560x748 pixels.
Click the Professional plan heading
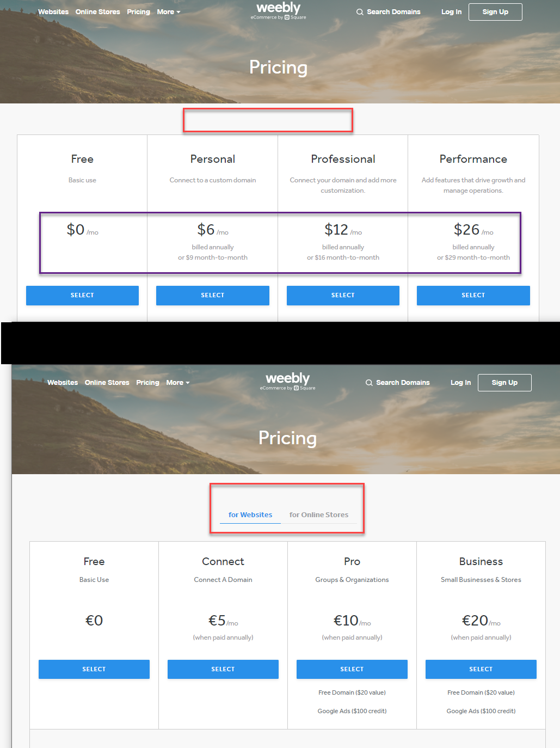coord(343,159)
